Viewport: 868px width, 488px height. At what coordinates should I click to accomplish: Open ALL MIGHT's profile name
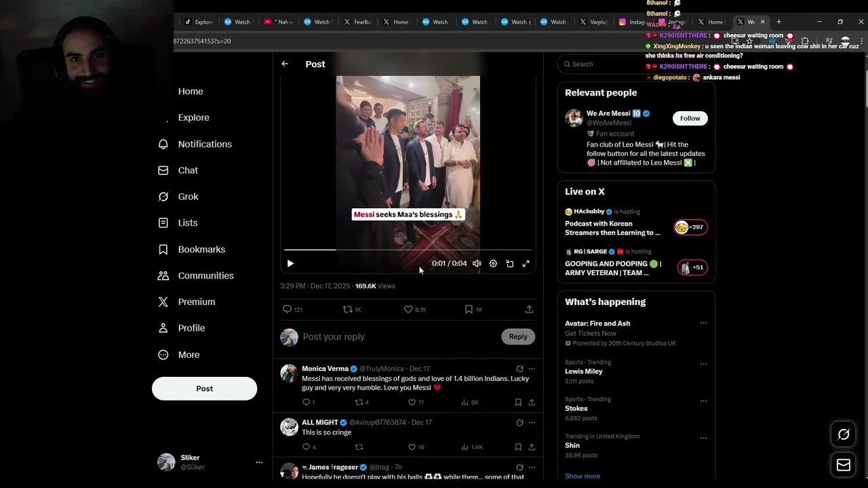point(320,422)
